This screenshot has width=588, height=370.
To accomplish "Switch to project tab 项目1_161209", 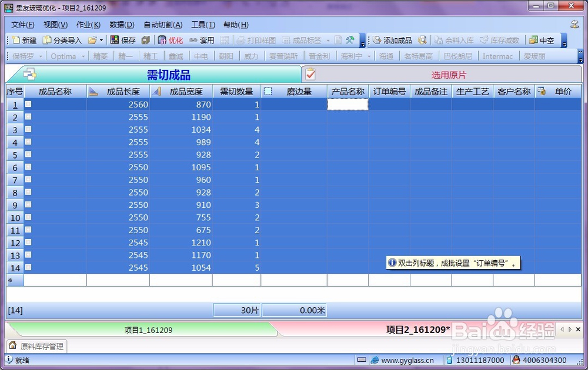I will (148, 330).
